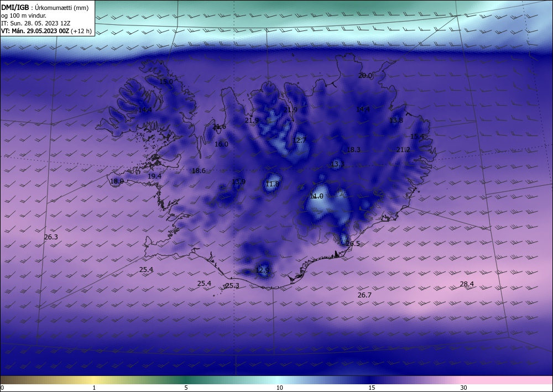
Task: Click the 13.3 value label
Action: coord(337,164)
